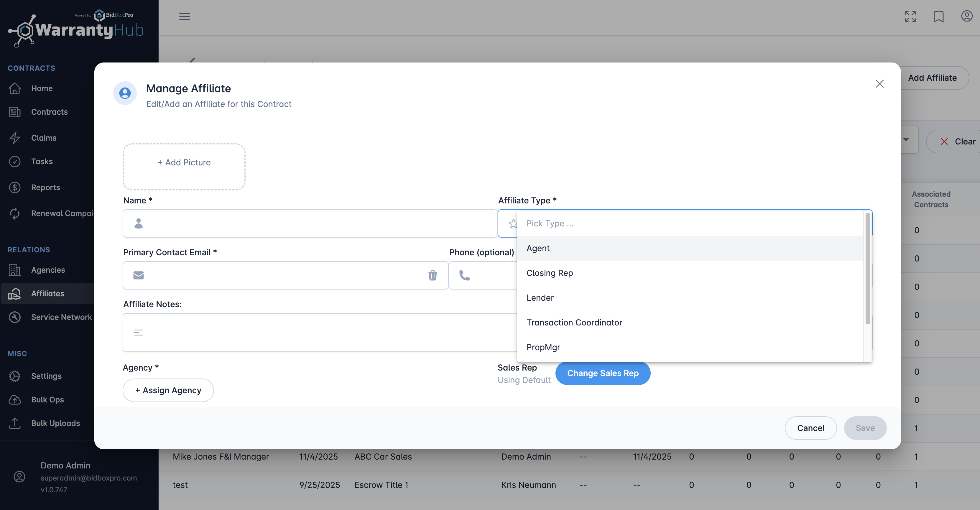This screenshot has height=510, width=980.
Task: Click the trash icon in email field
Action: click(433, 275)
